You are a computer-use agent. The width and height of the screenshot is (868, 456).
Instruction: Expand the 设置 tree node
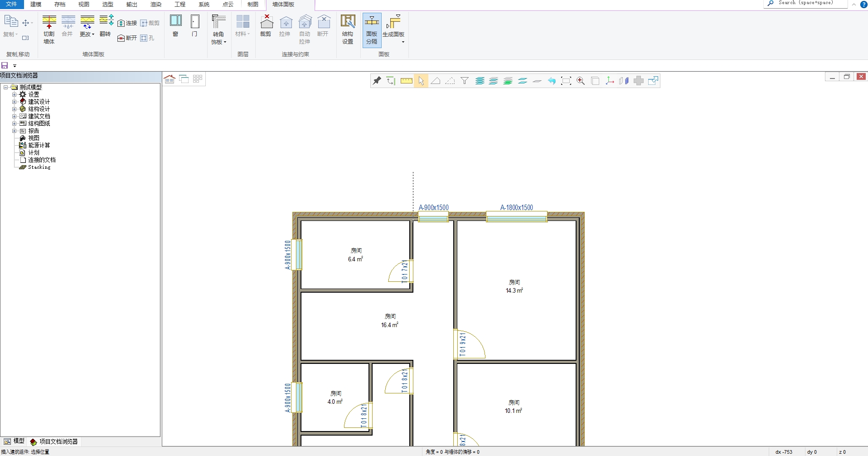point(14,94)
